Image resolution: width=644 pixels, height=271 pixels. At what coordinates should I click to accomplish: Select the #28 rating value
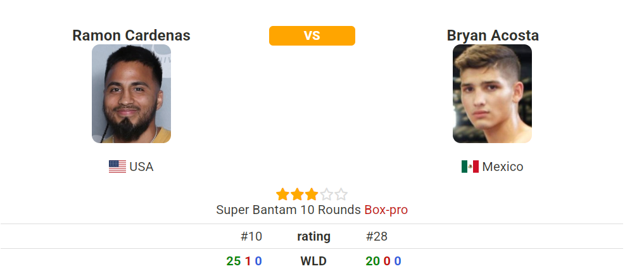click(x=377, y=237)
